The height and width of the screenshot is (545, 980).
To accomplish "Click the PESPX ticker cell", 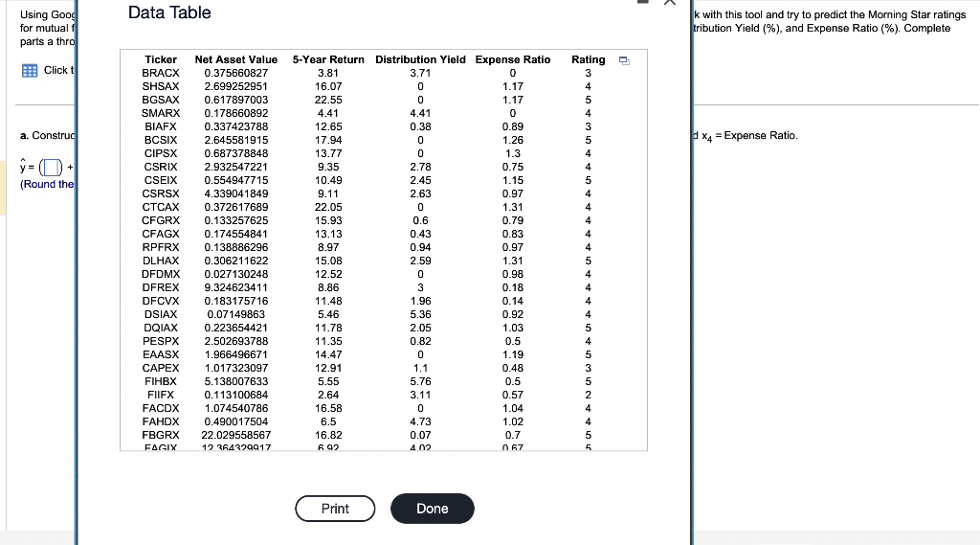I will pos(161,342).
